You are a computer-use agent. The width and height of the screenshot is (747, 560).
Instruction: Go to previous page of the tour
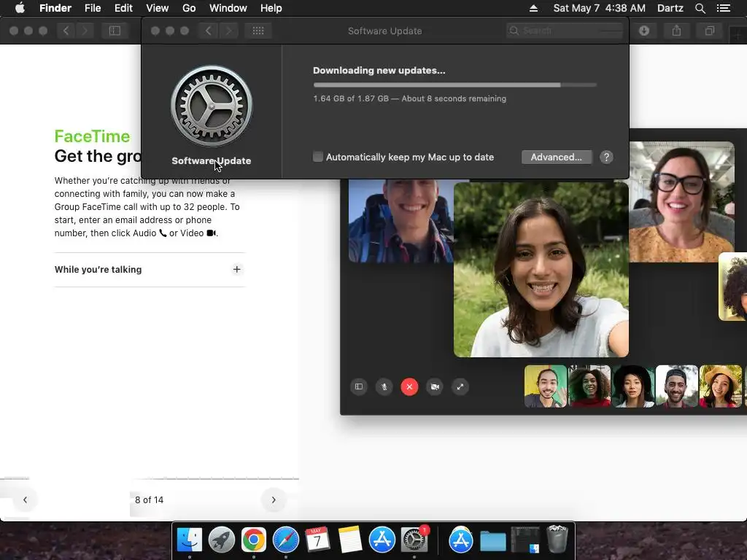pyautogui.click(x=25, y=499)
